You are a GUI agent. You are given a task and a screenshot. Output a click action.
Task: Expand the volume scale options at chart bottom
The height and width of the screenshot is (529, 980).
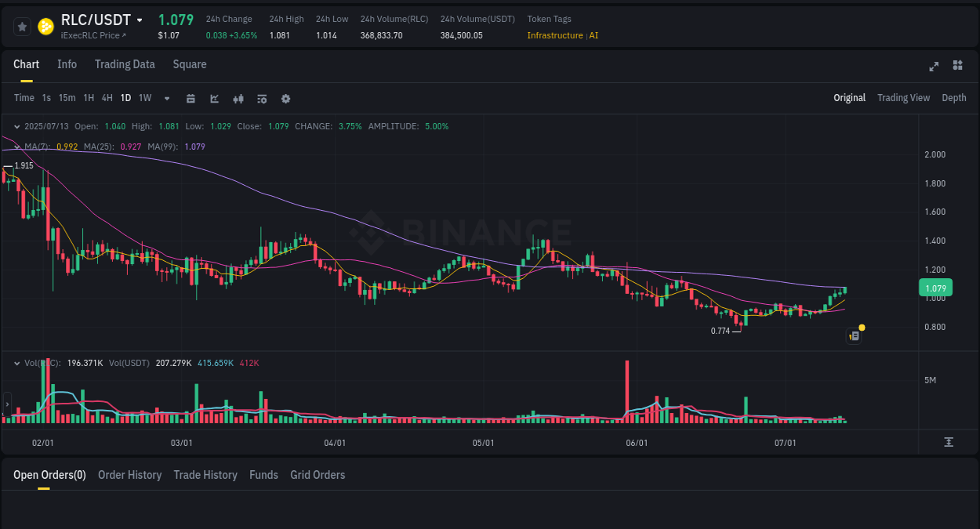949,443
